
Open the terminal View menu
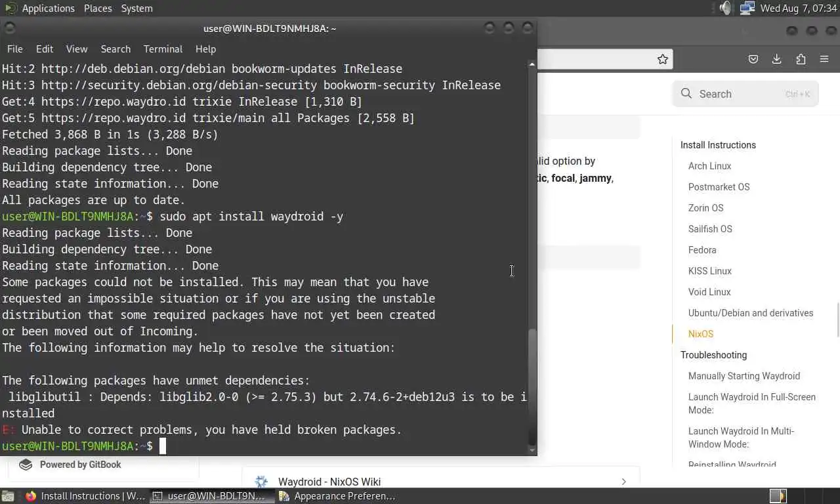point(77,49)
